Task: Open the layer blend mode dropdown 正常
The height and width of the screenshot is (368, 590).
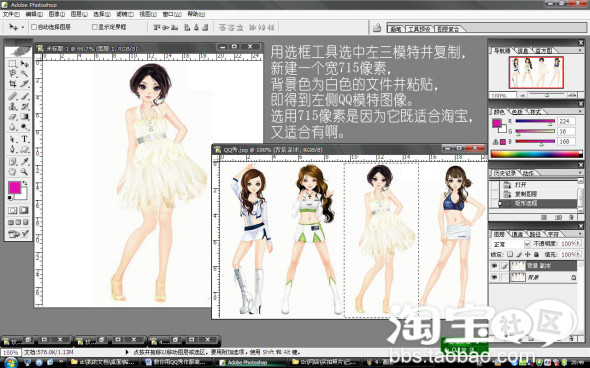Action: pos(511,244)
